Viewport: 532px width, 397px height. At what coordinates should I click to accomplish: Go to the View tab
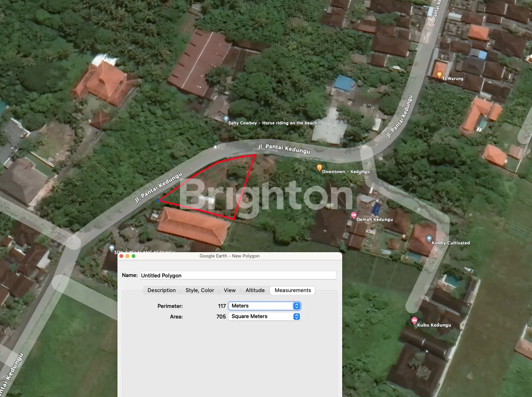tap(230, 290)
